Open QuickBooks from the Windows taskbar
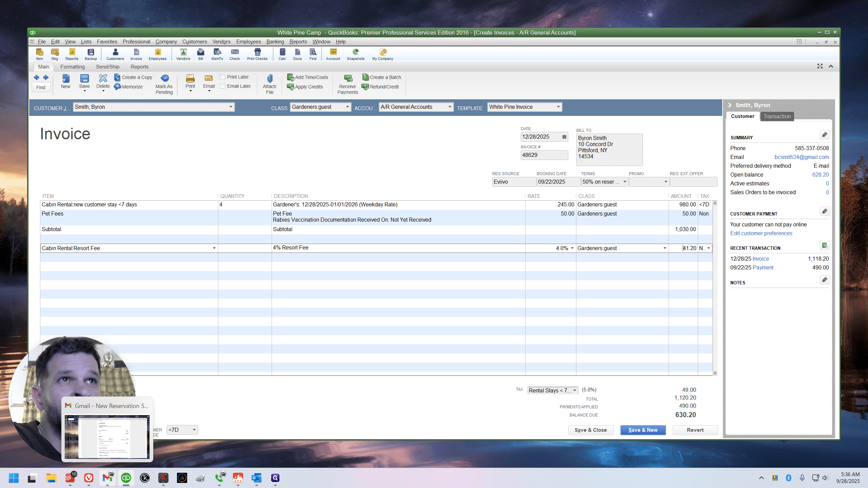Image resolution: width=868 pixels, height=488 pixels. (x=126, y=478)
